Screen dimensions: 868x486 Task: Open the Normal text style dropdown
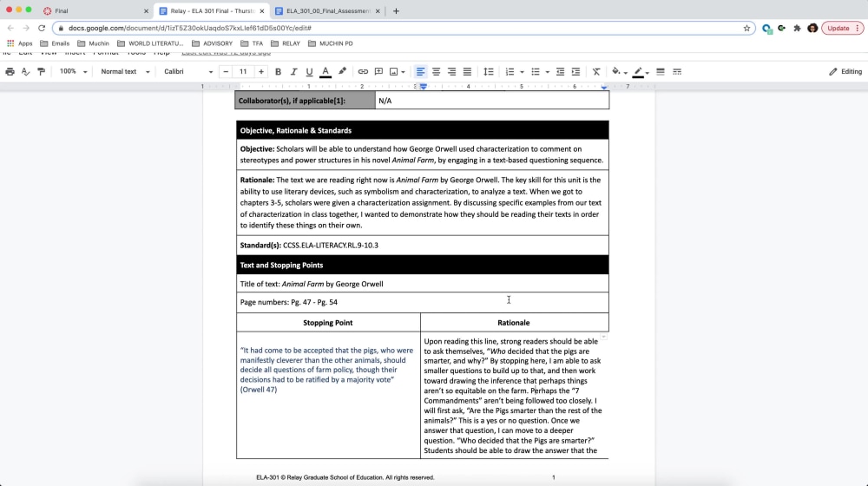(x=125, y=71)
